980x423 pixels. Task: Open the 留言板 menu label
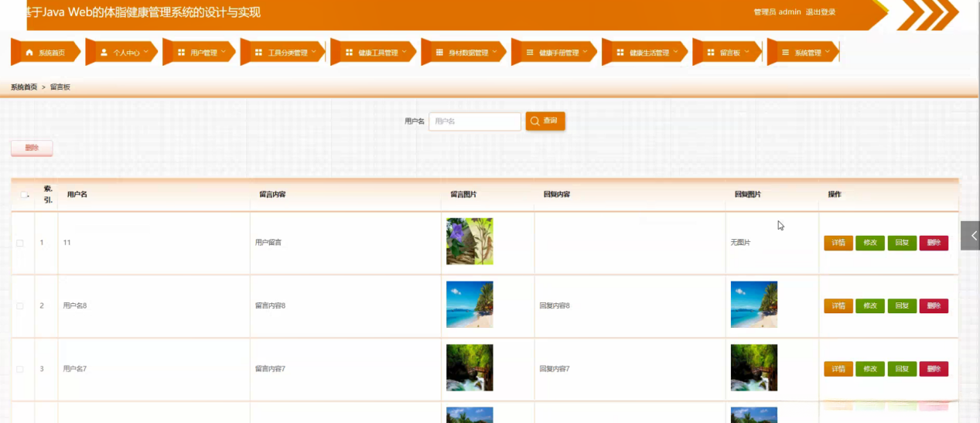(729, 53)
